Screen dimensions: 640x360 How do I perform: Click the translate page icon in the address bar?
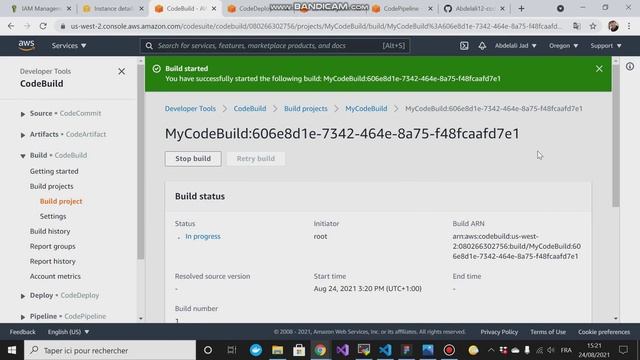pyautogui.click(x=576, y=26)
